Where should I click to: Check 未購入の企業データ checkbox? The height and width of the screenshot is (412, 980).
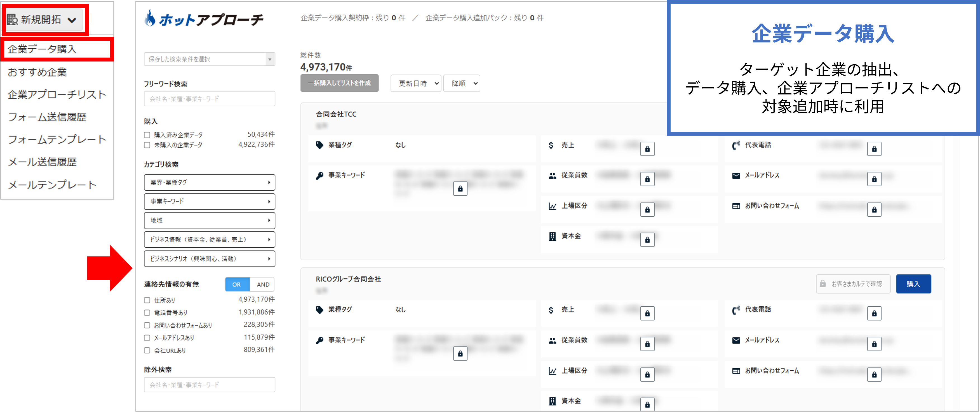pos(147,145)
